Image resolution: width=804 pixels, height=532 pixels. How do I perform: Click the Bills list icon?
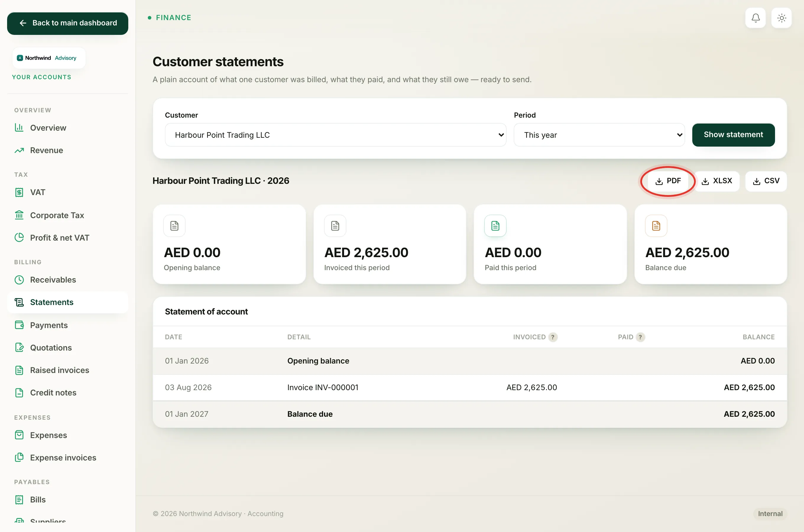pos(19,499)
